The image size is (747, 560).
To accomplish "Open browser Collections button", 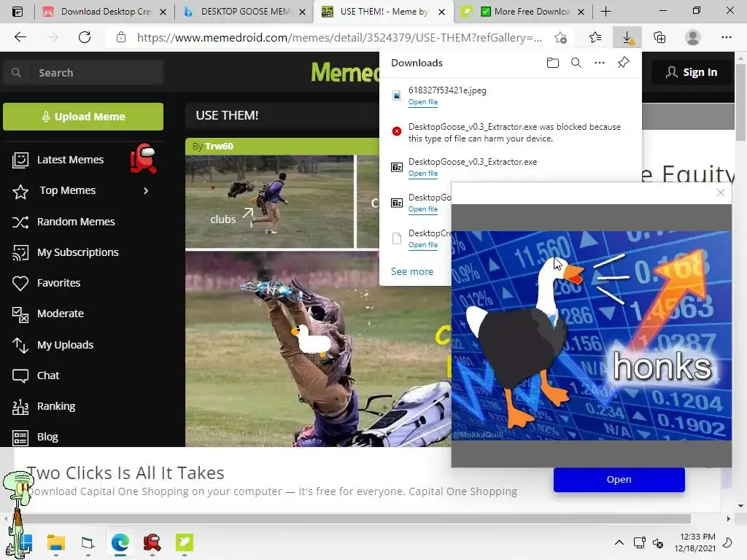I will (x=659, y=37).
